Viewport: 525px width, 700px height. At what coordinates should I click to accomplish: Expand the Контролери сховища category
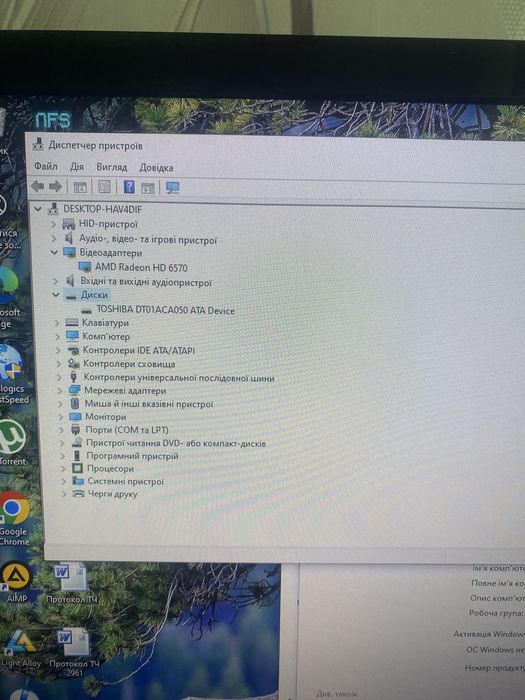(x=58, y=364)
